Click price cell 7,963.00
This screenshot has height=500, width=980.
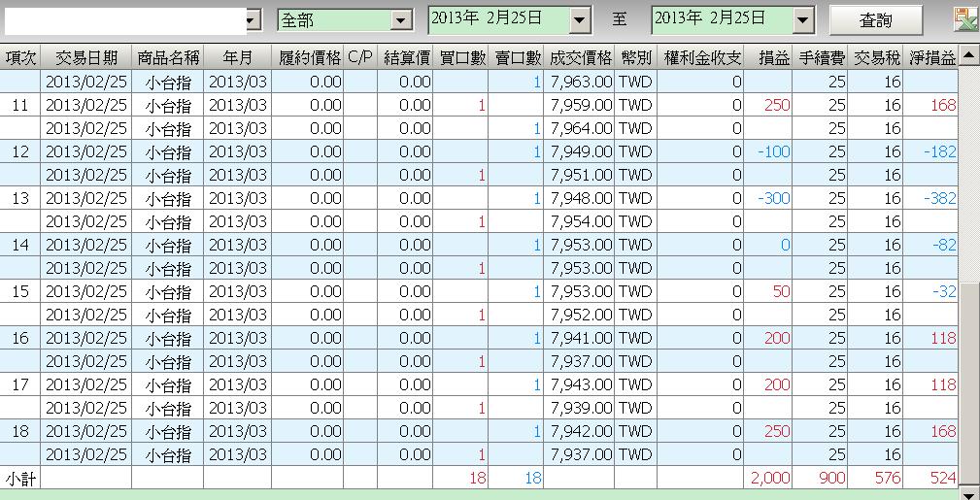click(581, 82)
